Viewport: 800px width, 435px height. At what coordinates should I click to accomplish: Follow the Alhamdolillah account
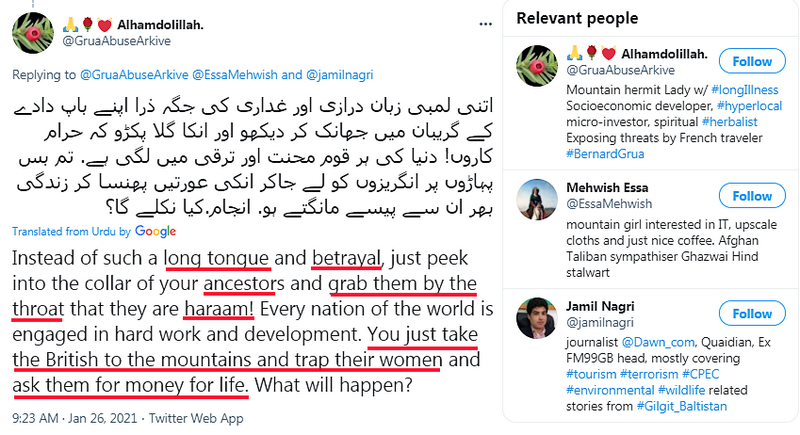753,62
